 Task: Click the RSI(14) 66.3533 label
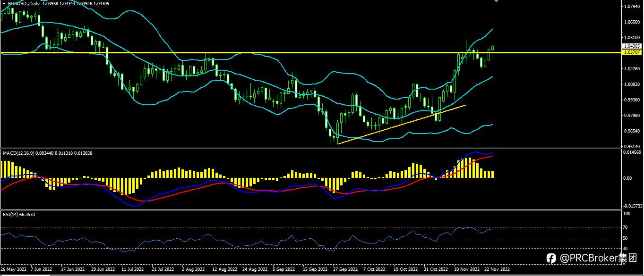click(x=18, y=214)
